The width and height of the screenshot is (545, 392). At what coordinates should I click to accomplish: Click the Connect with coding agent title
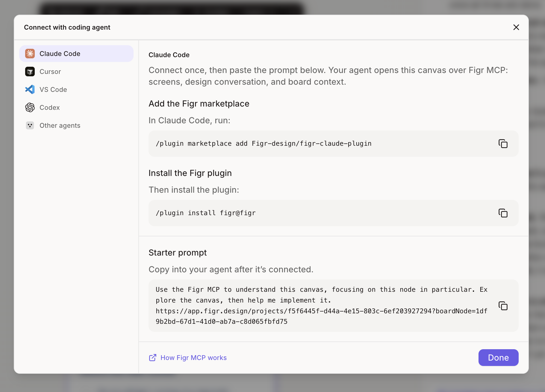click(x=67, y=27)
